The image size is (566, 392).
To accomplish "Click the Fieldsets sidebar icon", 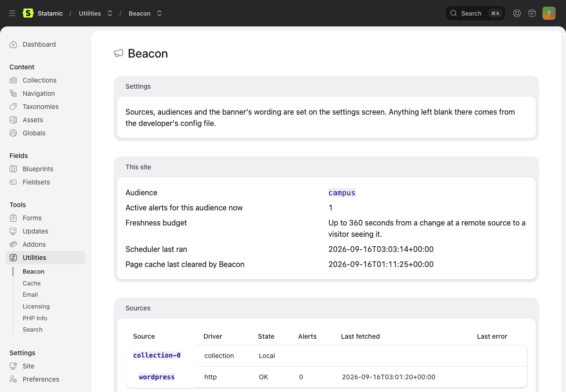I will [13, 182].
